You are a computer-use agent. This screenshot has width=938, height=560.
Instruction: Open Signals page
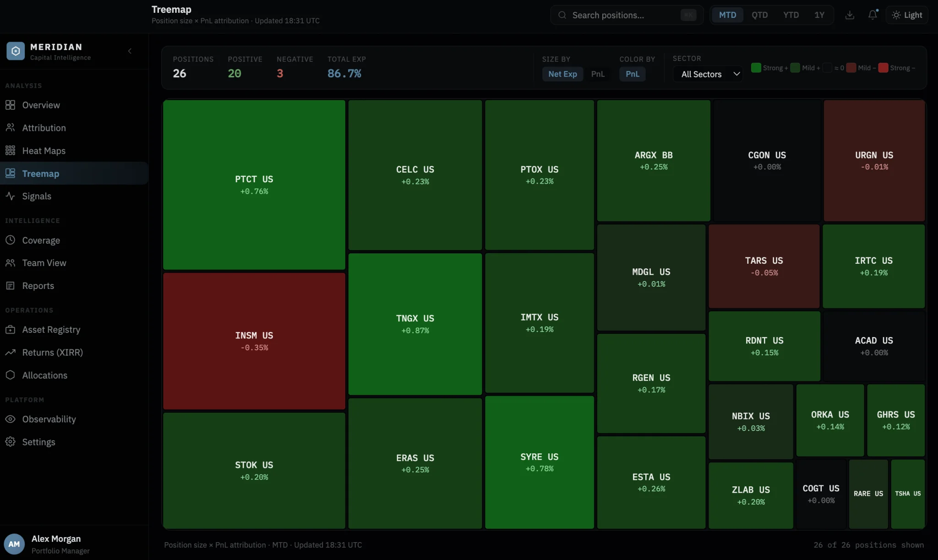point(74,196)
